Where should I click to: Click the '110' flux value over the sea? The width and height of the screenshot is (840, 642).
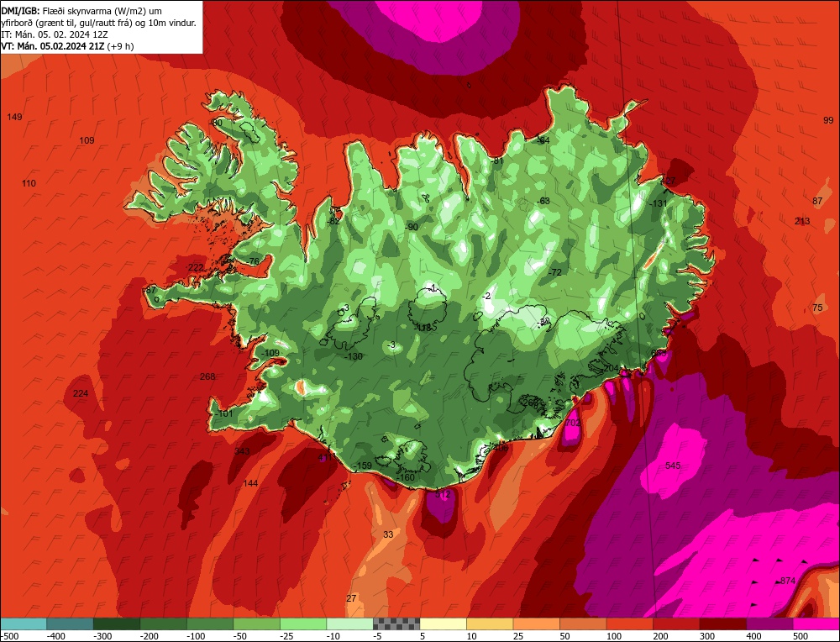click(29, 183)
